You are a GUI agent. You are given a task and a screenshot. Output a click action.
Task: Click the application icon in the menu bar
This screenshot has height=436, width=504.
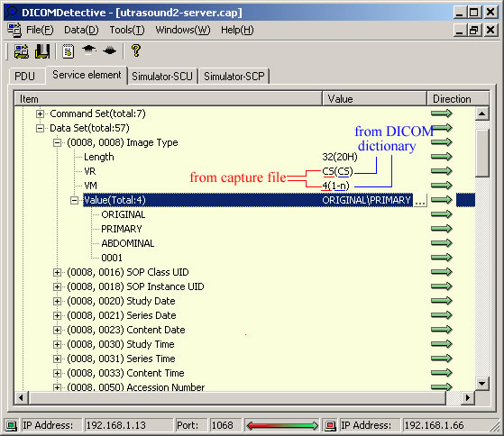[14, 30]
